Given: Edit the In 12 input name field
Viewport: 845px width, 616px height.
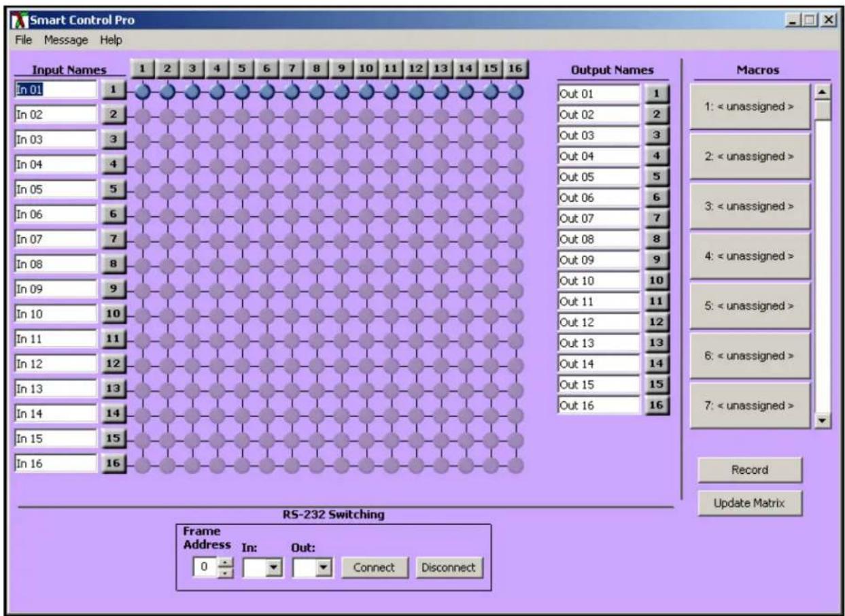Looking at the screenshot, I should [x=56, y=364].
